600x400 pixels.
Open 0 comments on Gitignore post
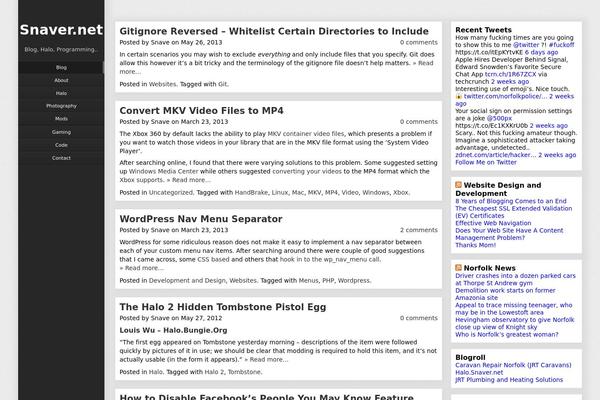419,42
